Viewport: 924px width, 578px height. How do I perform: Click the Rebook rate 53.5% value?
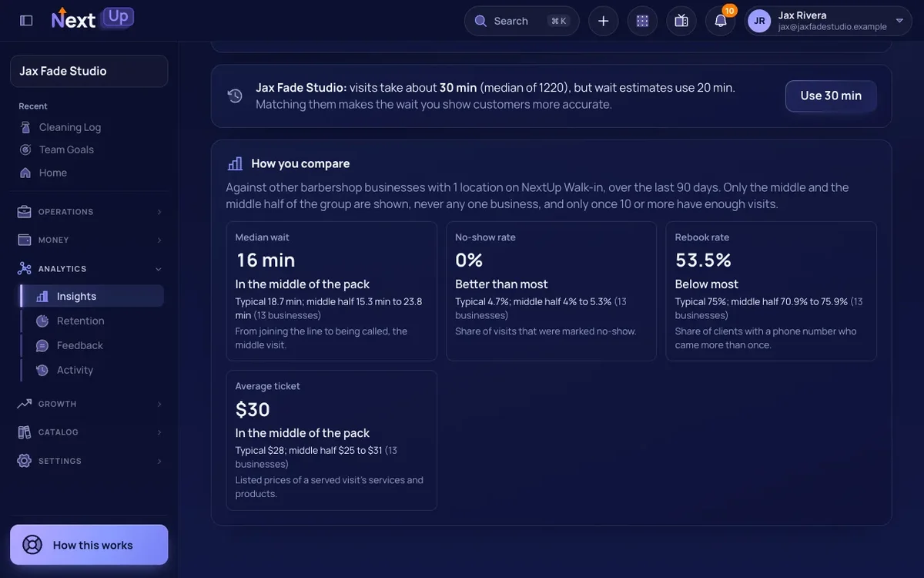pos(704,260)
